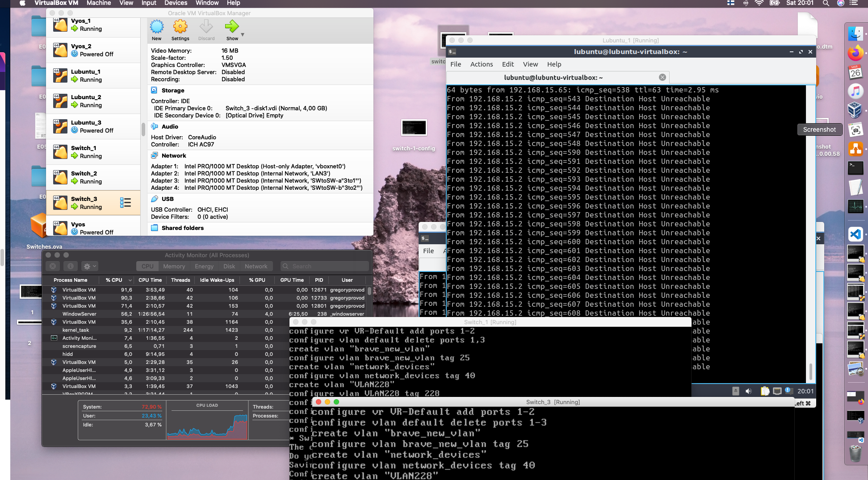Click the Activity Monitor search field

(x=325, y=266)
